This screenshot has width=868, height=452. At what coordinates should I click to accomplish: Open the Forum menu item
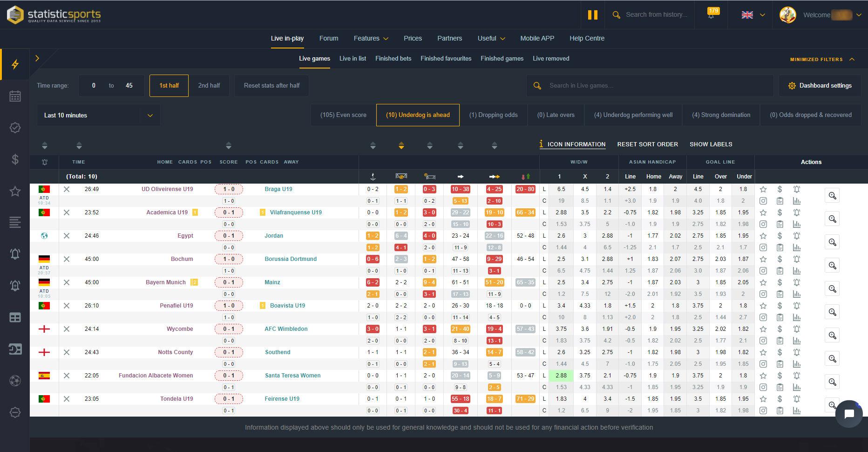329,38
